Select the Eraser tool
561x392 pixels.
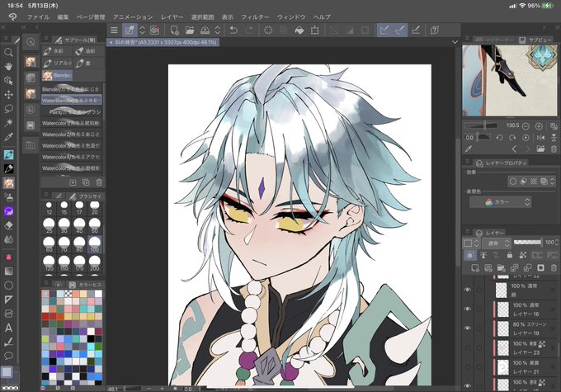(8, 225)
